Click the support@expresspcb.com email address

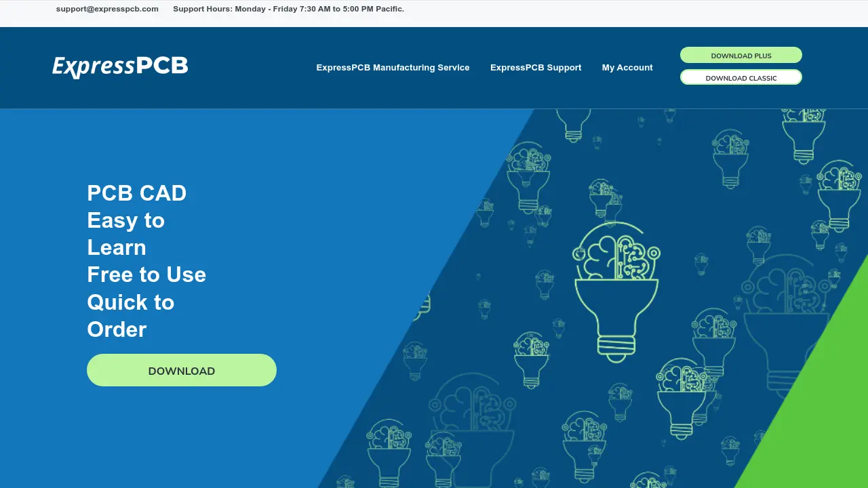tap(107, 9)
